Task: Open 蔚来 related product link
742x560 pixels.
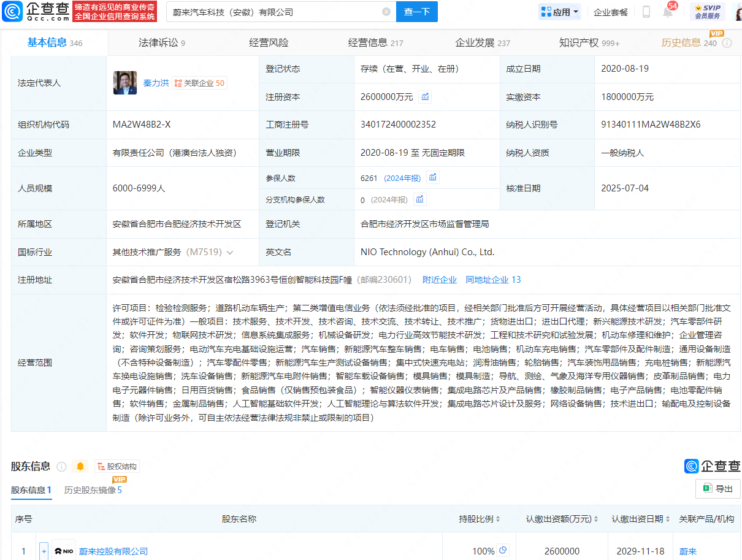Action: 688,551
